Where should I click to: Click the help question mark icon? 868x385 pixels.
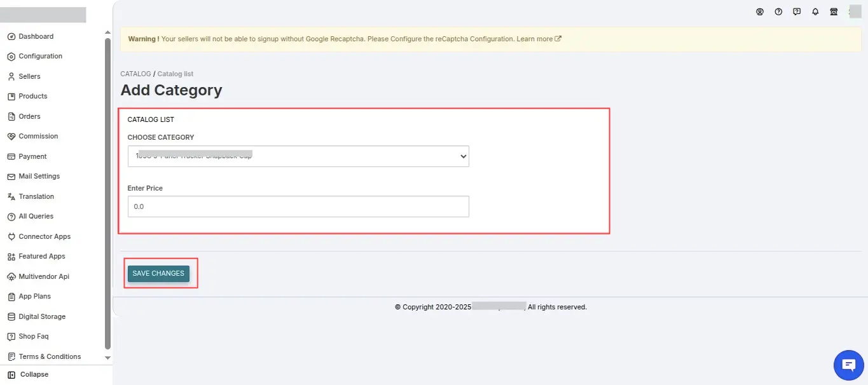(x=778, y=11)
